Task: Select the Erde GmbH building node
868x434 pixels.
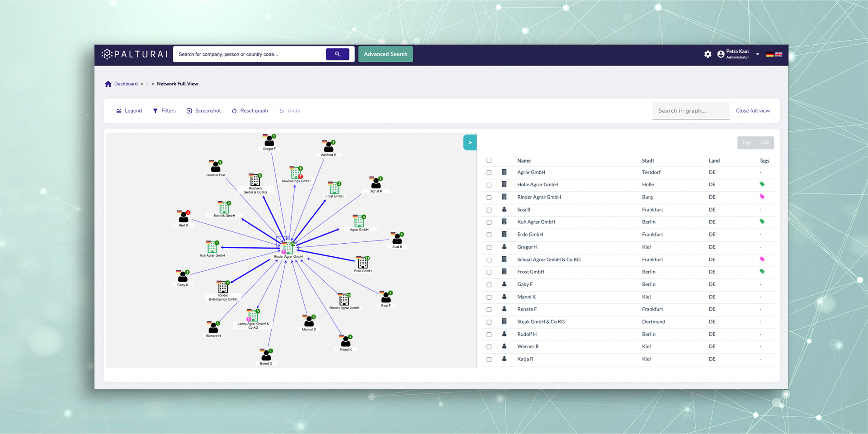Action: click(363, 263)
